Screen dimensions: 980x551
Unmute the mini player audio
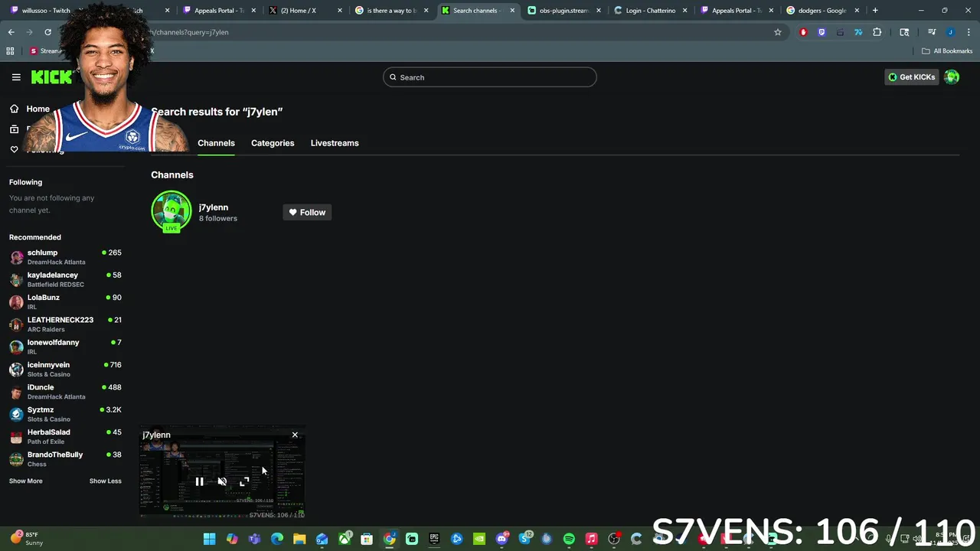[x=222, y=481]
